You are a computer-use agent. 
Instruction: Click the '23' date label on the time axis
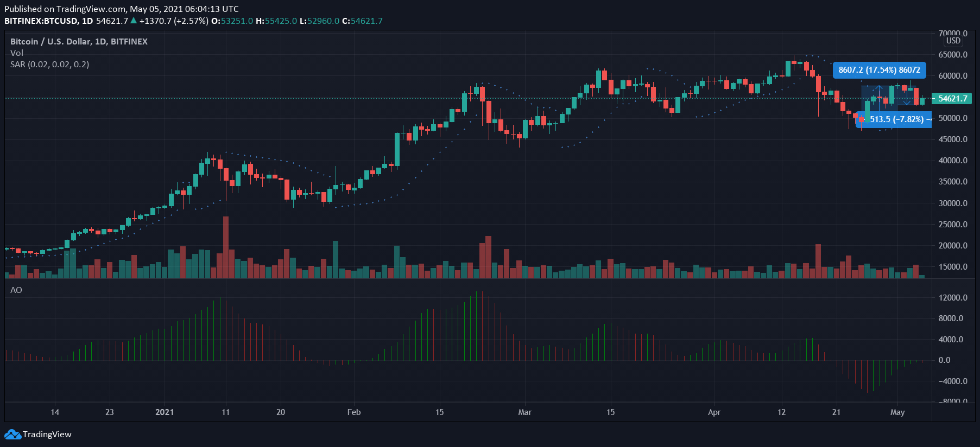point(110,412)
